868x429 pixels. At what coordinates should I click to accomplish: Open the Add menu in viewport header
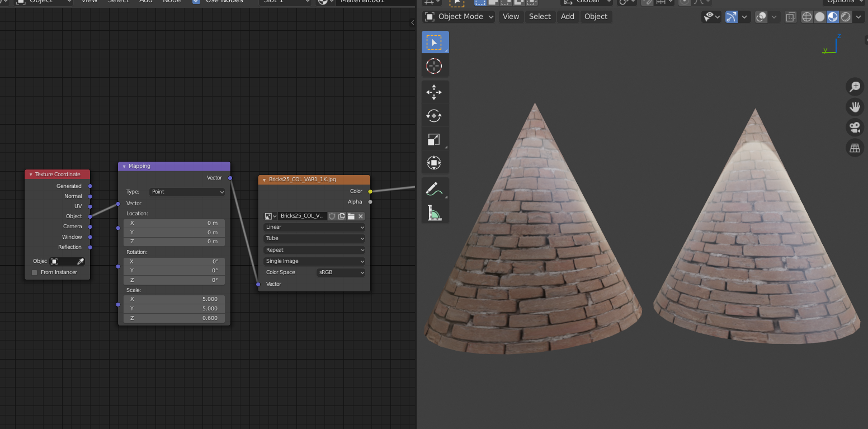pyautogui.click(x=567, y=17)
